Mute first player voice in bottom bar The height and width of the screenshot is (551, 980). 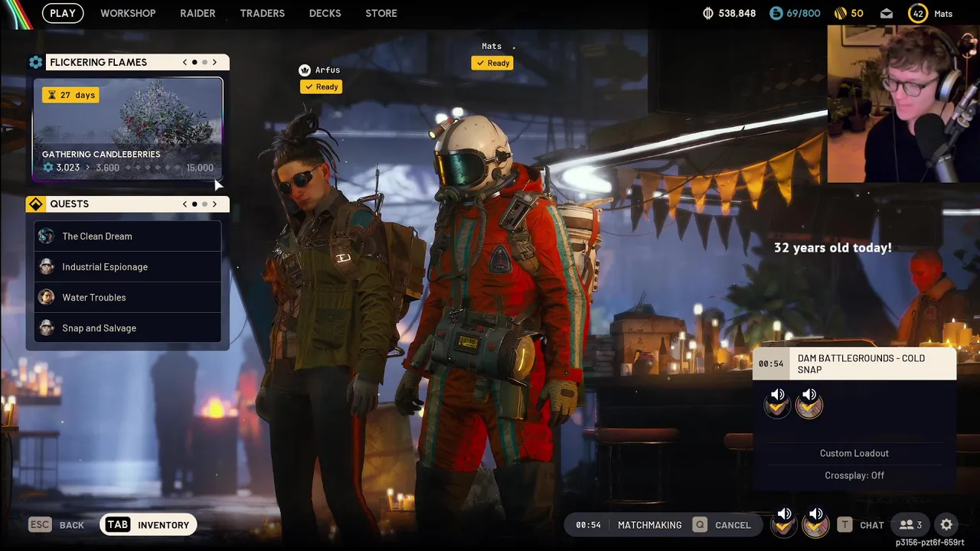pos(784,514)
